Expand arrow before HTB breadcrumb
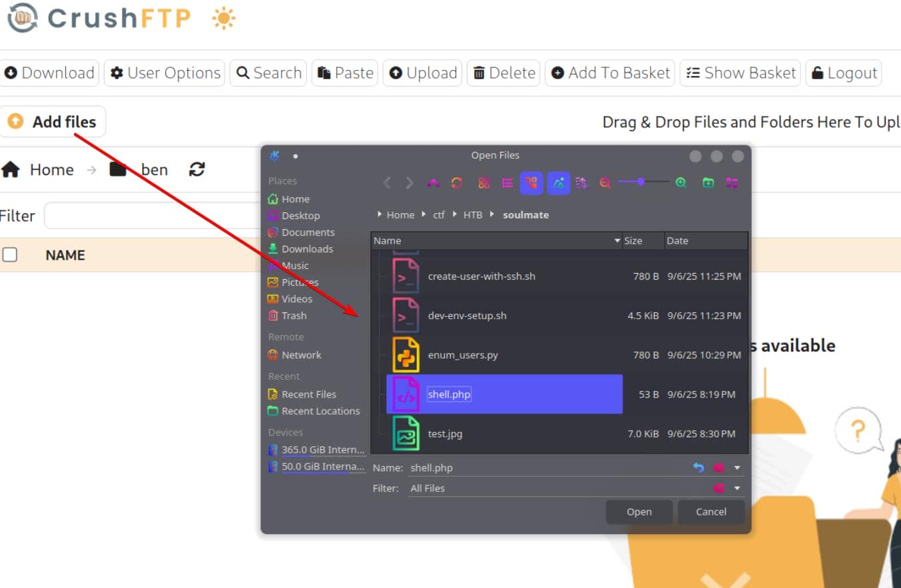This screenshot has width=901, height=588. 456,215
